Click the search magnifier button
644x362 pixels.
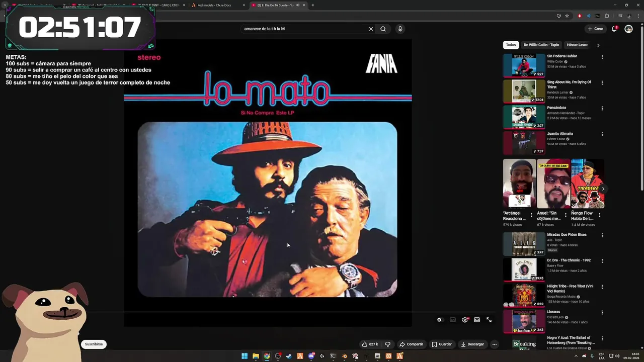pos(383,29)
